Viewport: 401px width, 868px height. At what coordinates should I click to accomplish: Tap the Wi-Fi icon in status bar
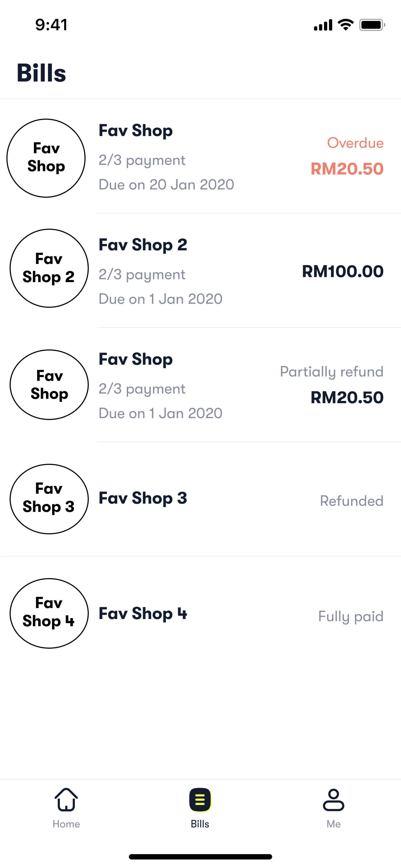[346, 25]
